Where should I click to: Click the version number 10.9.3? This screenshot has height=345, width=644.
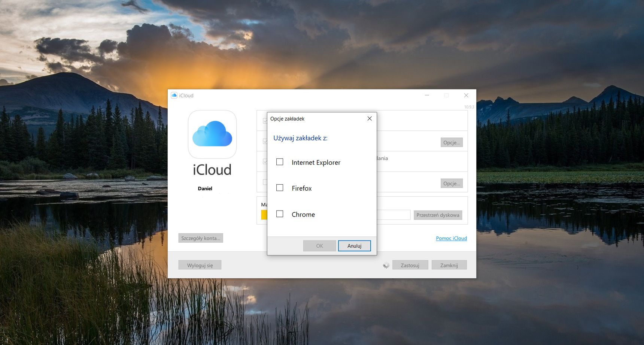pyautogui.click(x=469, y=107)
